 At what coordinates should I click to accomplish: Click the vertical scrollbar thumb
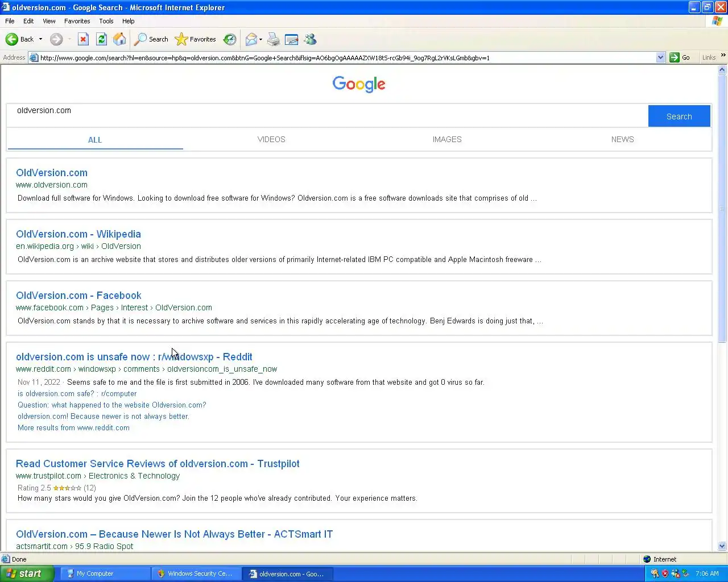click(x=722, y=209)
